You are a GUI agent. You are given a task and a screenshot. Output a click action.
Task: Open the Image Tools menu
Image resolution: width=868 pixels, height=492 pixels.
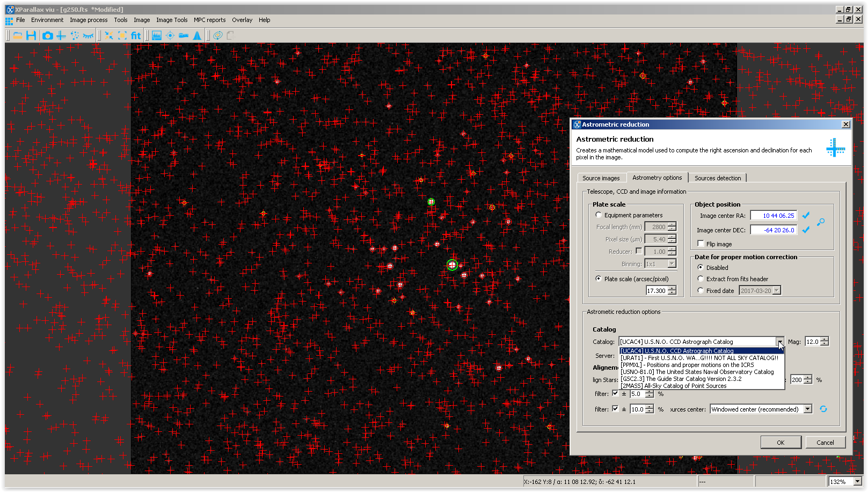pyautogui.click(x=172, y=20)
